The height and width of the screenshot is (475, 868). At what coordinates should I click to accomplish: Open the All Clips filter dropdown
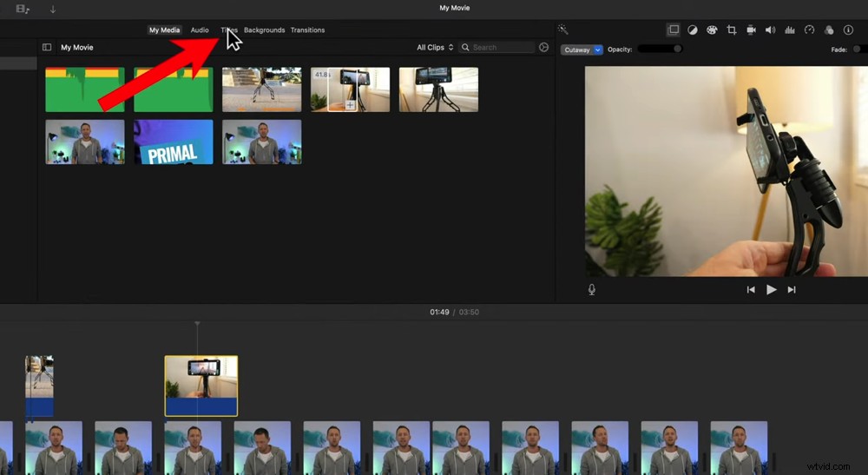(435, 48)
